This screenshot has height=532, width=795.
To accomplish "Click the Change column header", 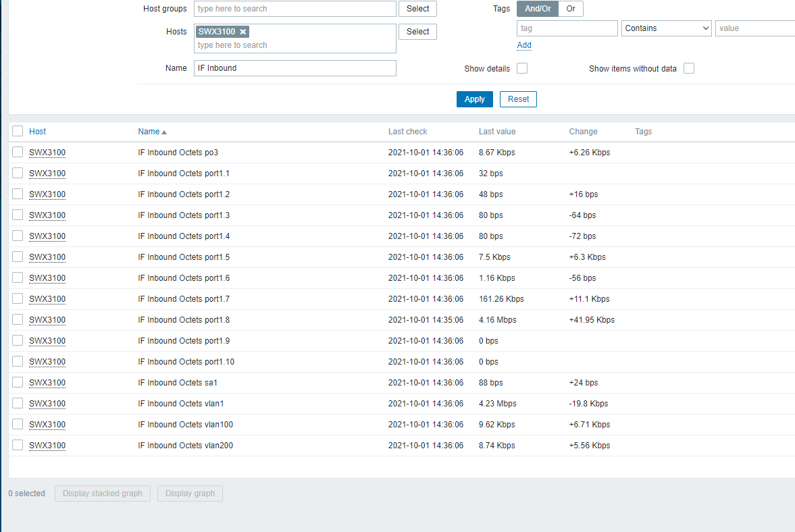I will 583,131.
